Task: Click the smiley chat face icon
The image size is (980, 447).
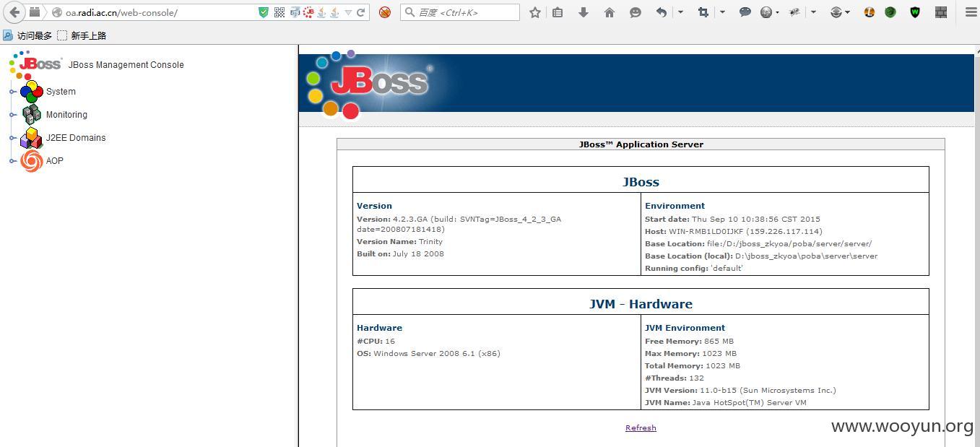Action: 636,12
